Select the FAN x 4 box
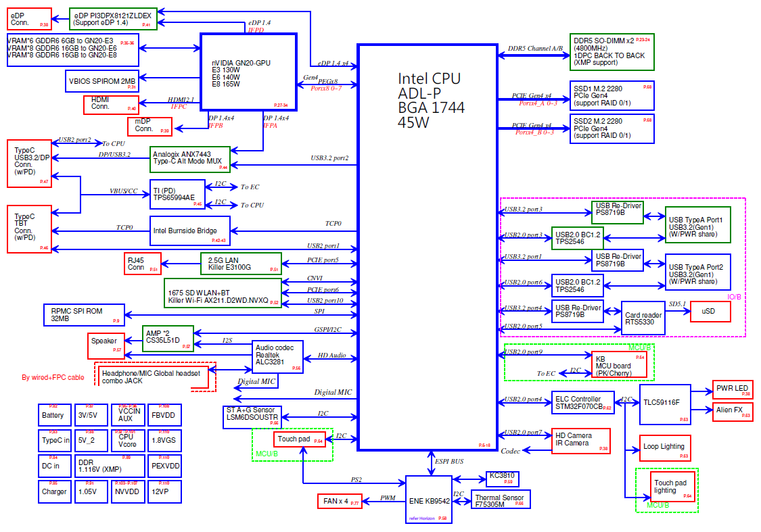Screen dimensions: 761x532 click(x=340, y=502)
